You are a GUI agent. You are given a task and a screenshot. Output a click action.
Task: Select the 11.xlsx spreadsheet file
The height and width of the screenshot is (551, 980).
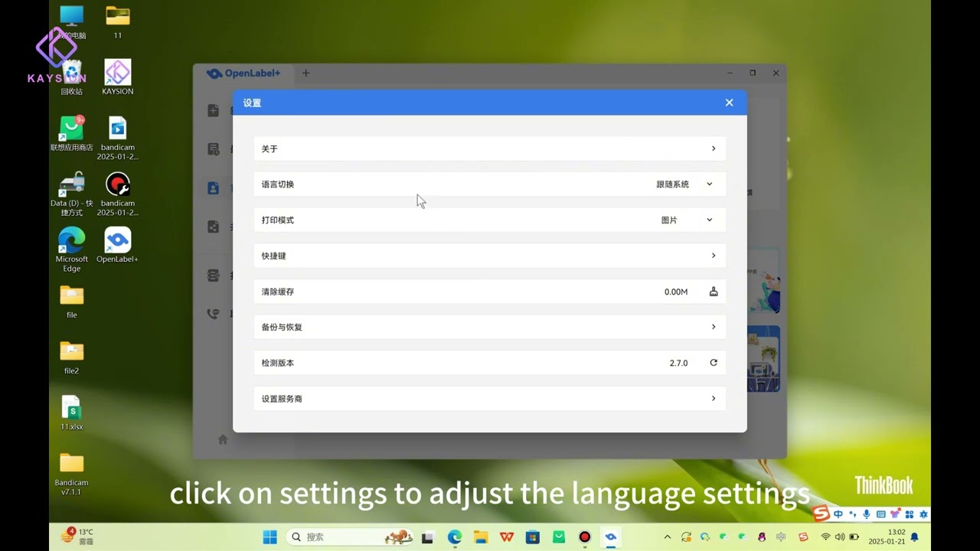[72, 412]
